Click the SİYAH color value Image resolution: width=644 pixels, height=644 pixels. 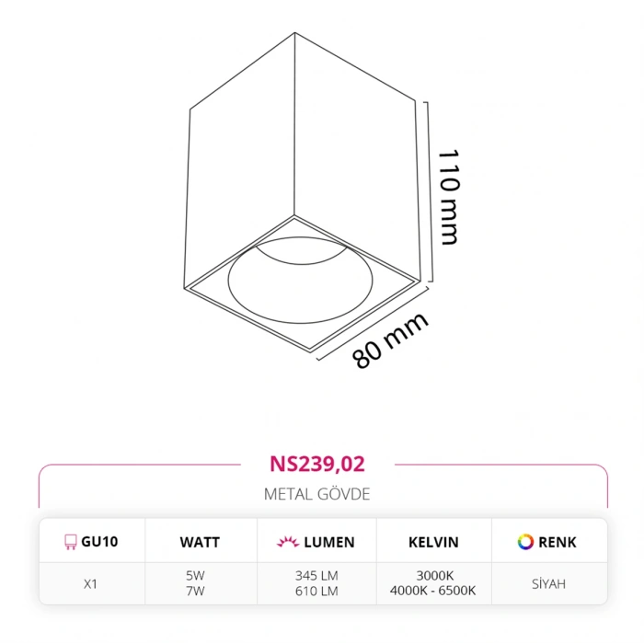pos(548,583)
